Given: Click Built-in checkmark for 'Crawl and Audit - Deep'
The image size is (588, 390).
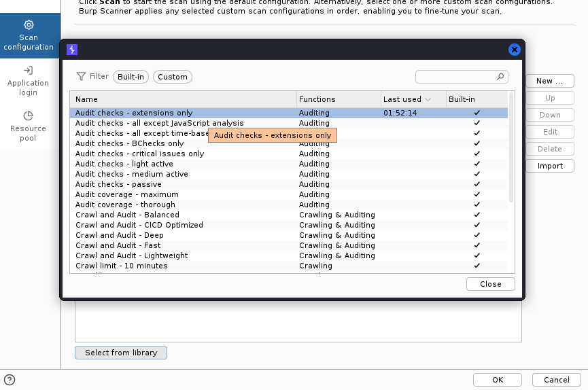Looking at the screenshot, I should [x=477, y=235].
